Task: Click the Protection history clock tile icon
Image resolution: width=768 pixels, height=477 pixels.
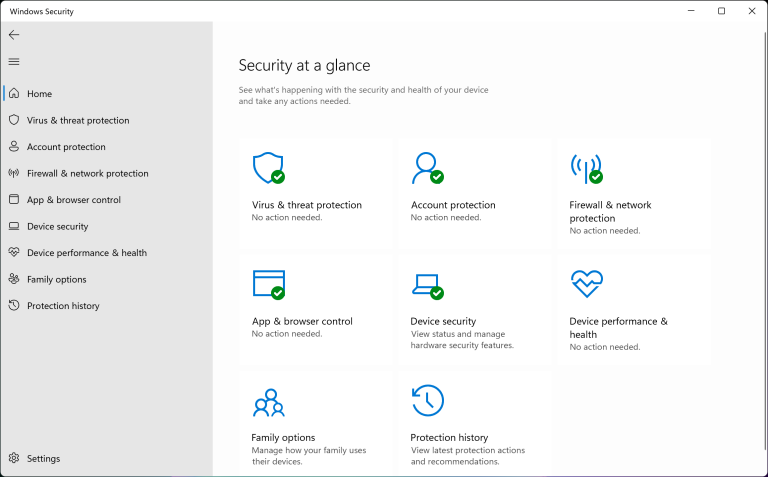Action: [428, 401]
